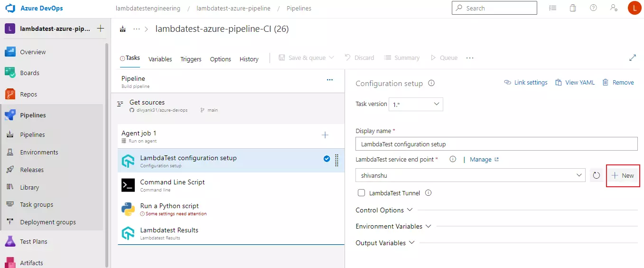Click the Queue button
This screenshot has width=644, height=268.
pyautogui.click(x=444, y=57)
